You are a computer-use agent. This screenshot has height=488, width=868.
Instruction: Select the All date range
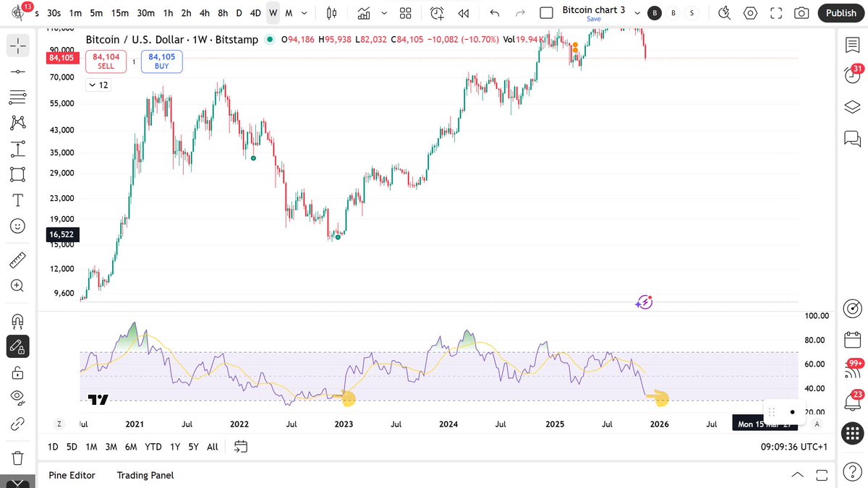tap(212, 447)
